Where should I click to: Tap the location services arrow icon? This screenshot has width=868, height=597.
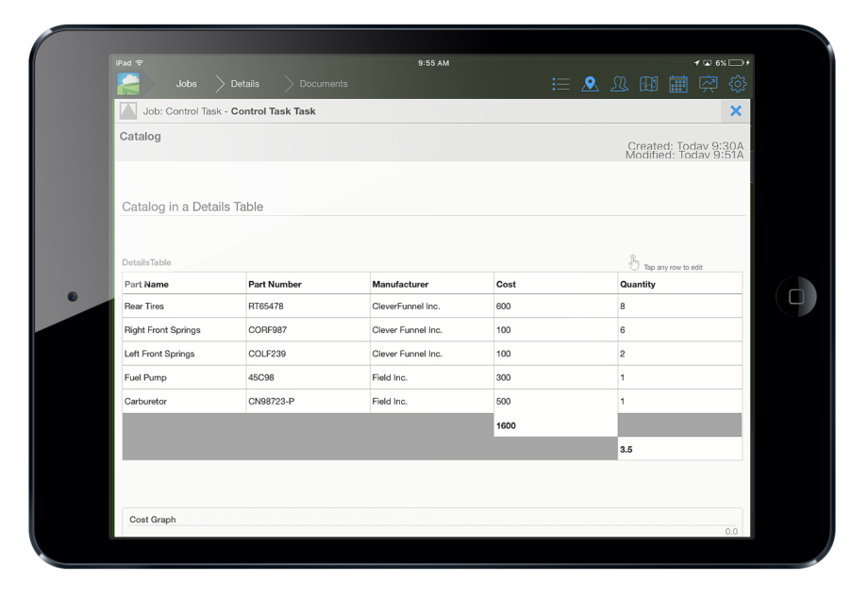coord(697,63)
